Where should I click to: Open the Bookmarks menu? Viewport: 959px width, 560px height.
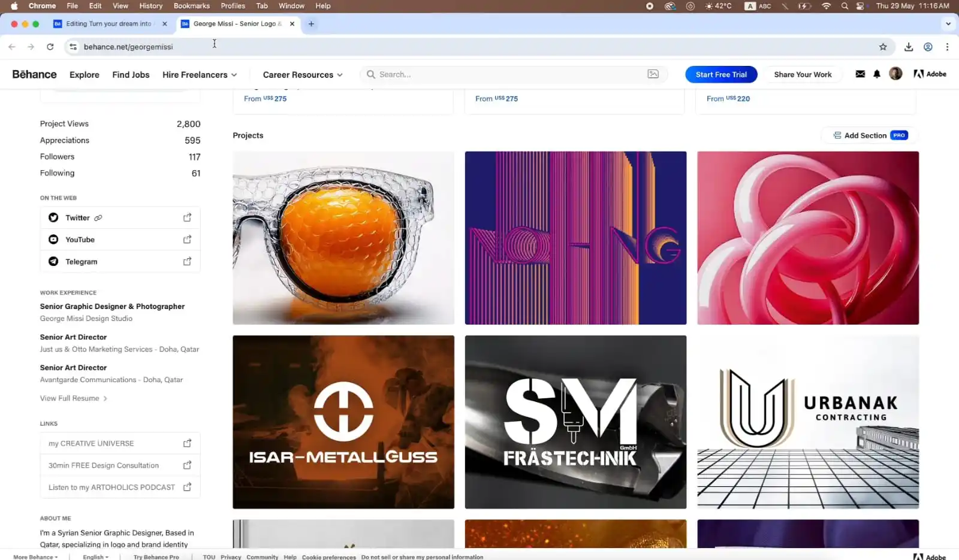(x=191, y=6)
